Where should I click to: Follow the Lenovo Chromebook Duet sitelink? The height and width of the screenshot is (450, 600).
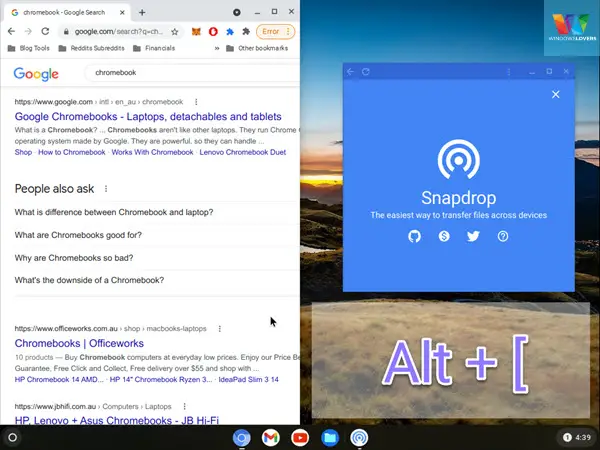click(x=243, y=152)
